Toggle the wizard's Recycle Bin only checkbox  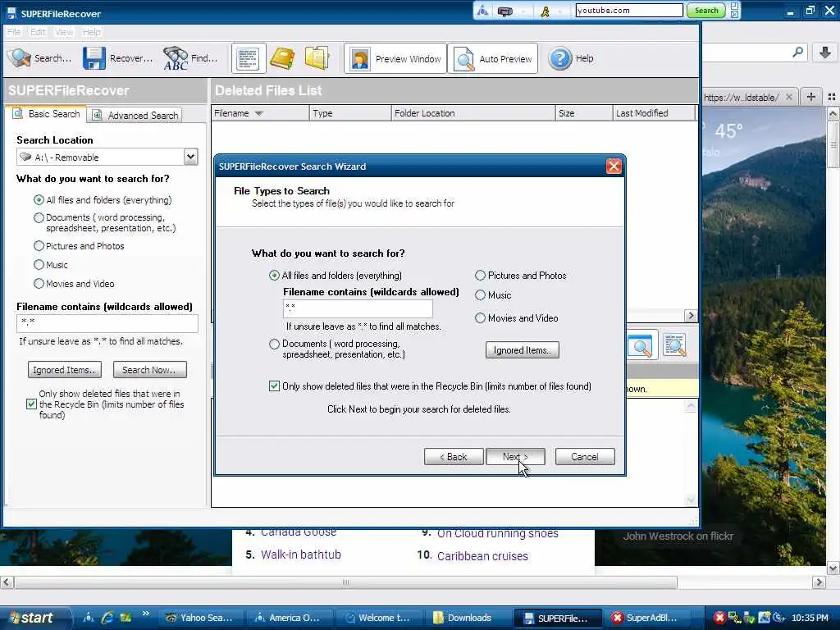[x=274, y=386]
